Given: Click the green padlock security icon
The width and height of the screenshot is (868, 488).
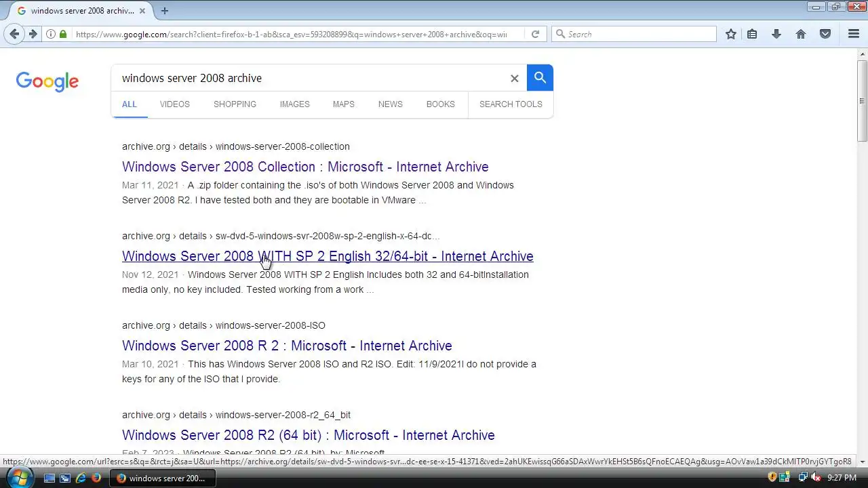Looking at the screenshot, I should click(x=63, y=34).
